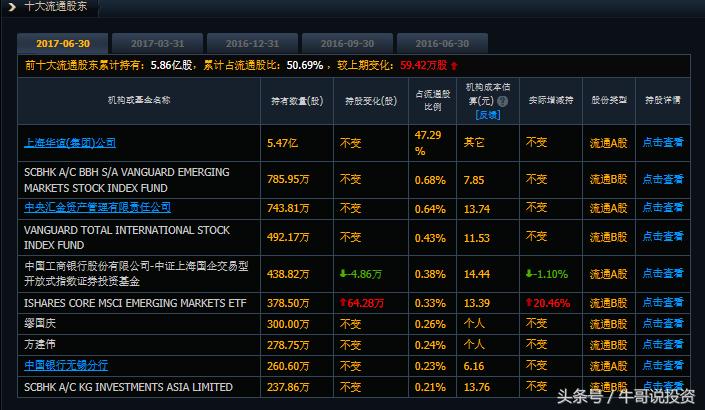Click the 260.60万 holding value
Screen dimensions: 705x410
tap(288, 366)
